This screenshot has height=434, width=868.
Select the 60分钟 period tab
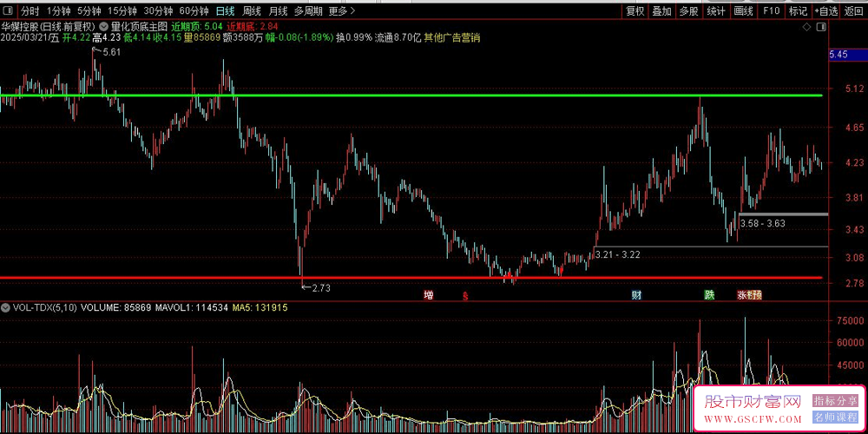click(x=194, y=10)
